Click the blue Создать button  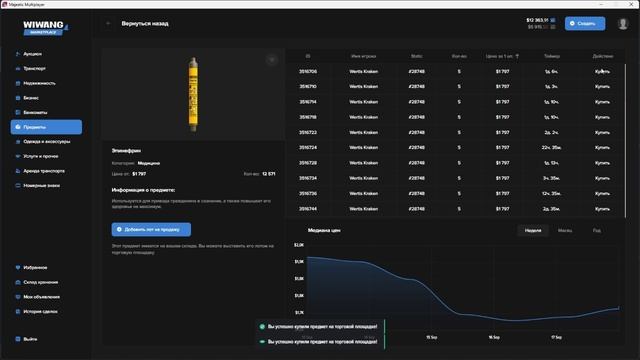[x=585, y=24]
